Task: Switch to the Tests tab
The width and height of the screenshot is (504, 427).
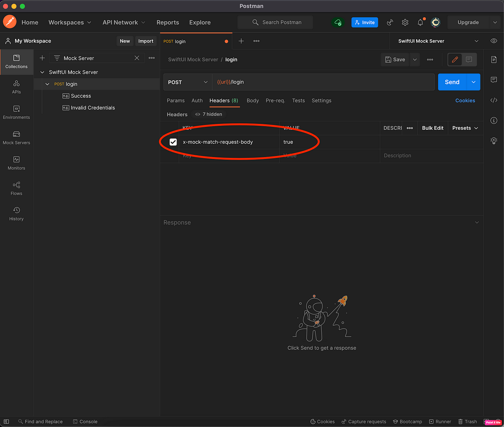Action: click(298, 101)
